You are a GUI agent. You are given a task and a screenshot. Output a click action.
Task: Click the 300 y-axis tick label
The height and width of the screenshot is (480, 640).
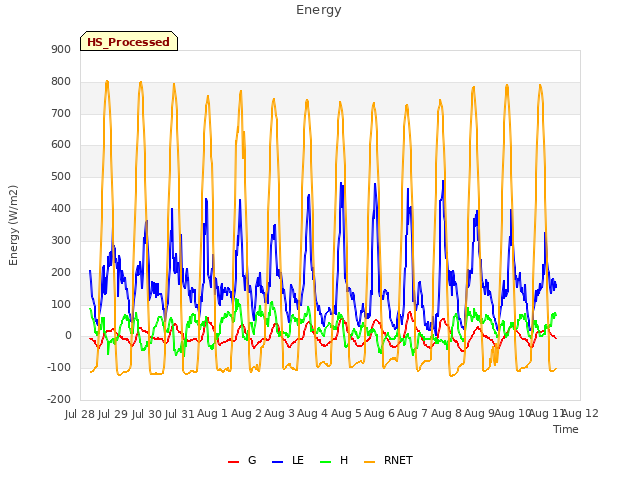pos(61,240)
